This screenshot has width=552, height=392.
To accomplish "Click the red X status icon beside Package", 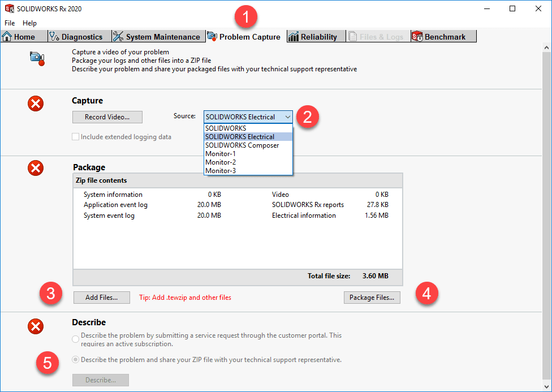I will pyautogui.click(x=36, y=168).
